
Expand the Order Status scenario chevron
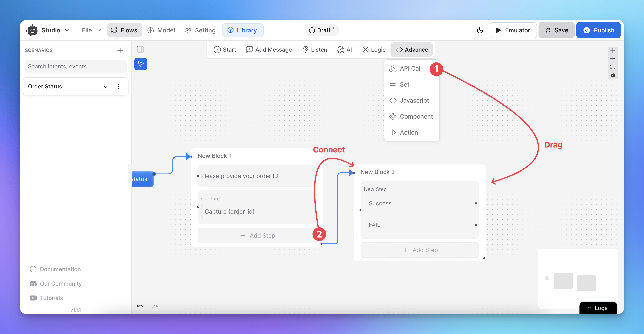[x=106, y=87]
